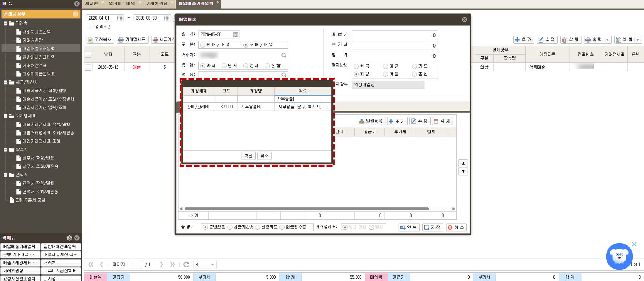Click magnifier search icon in 거래처 field
The height and width of the screenshot is (281, 644).
coord(284,55)
